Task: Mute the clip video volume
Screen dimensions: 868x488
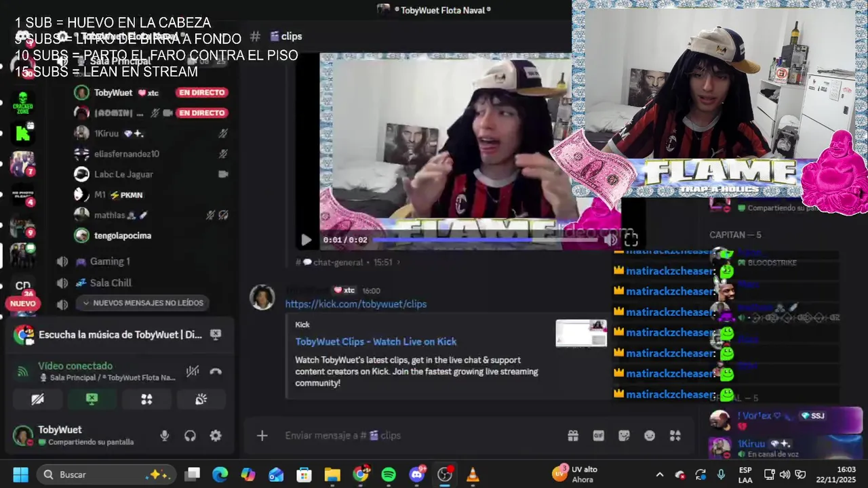Action: coord(611,240)
